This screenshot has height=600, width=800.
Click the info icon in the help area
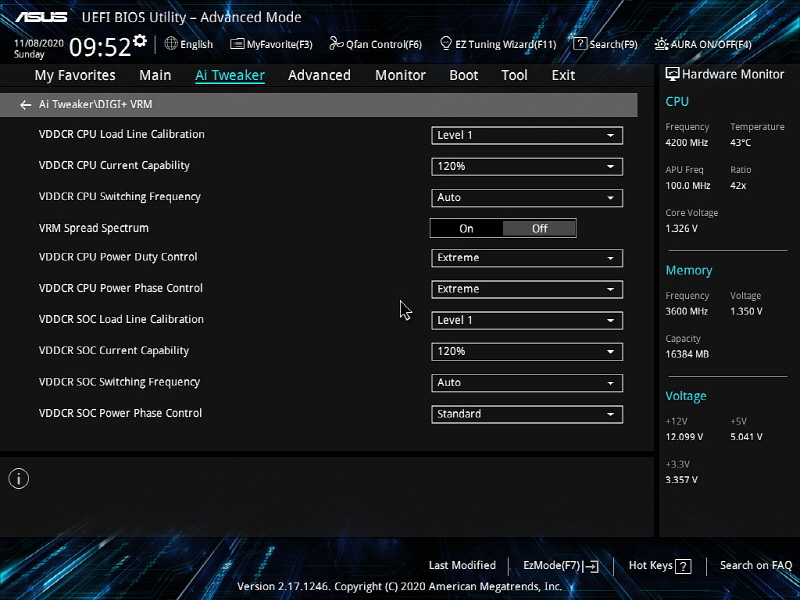(x=19, y=479)
